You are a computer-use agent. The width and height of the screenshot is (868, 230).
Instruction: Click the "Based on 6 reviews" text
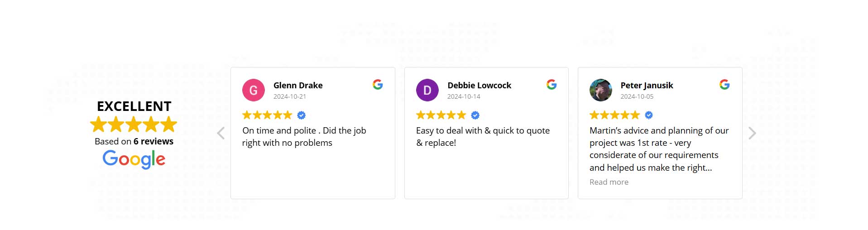134,141
